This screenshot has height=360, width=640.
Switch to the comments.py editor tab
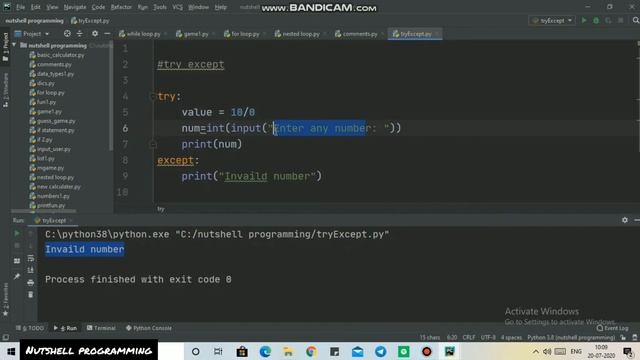359,34
